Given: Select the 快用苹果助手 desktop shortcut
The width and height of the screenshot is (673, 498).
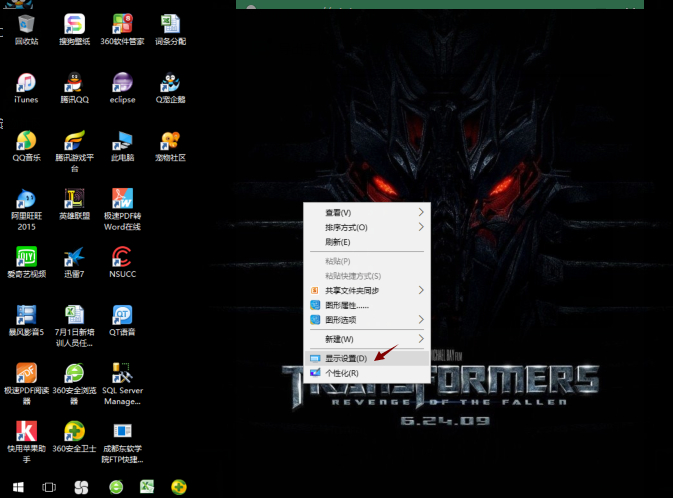Looking at the screenshot, I should click(x=26, y=442).
